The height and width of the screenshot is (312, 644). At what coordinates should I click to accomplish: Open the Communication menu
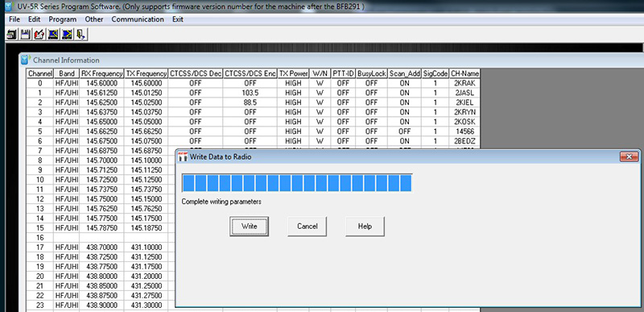point(138,19)
